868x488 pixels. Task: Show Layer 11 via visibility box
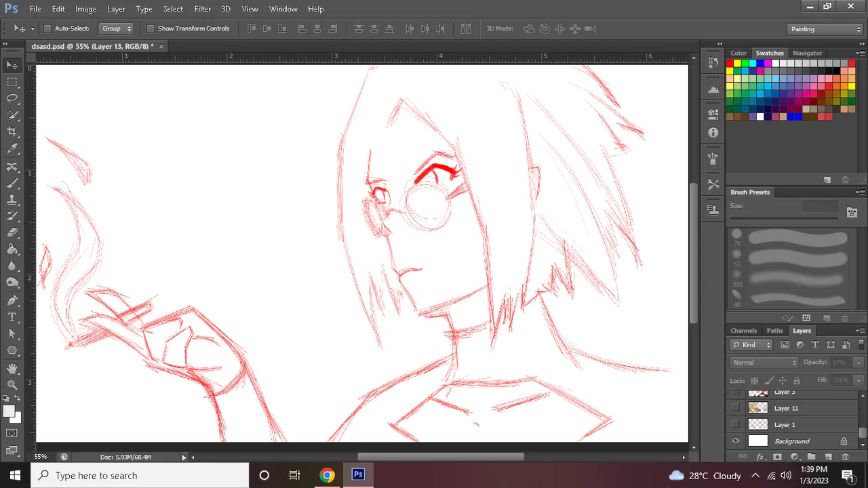[736, 407]
